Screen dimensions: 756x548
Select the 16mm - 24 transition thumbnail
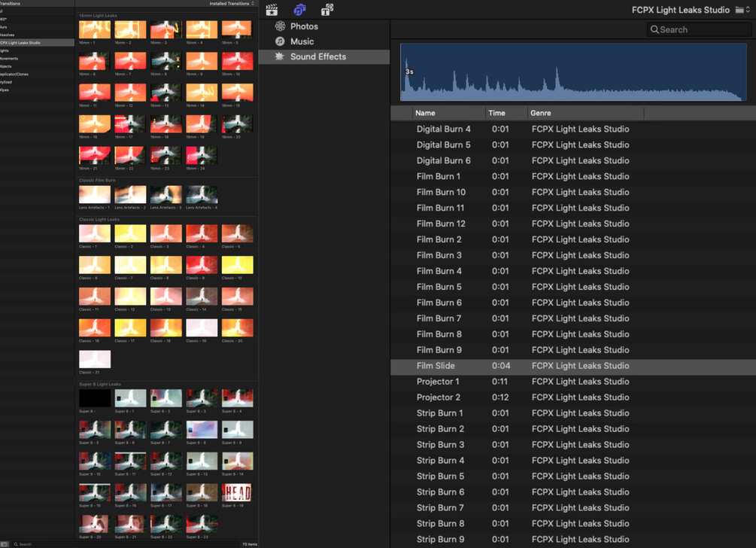(x=202, y=155)
